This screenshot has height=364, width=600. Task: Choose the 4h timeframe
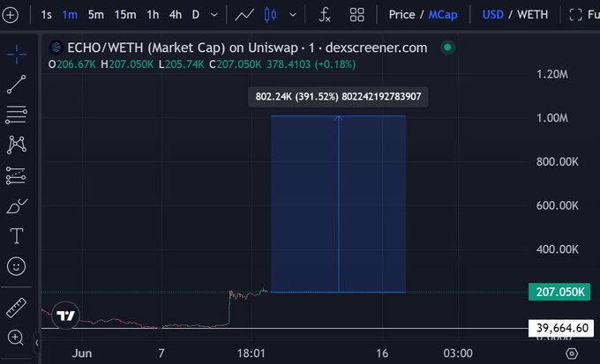pos(176,15)
